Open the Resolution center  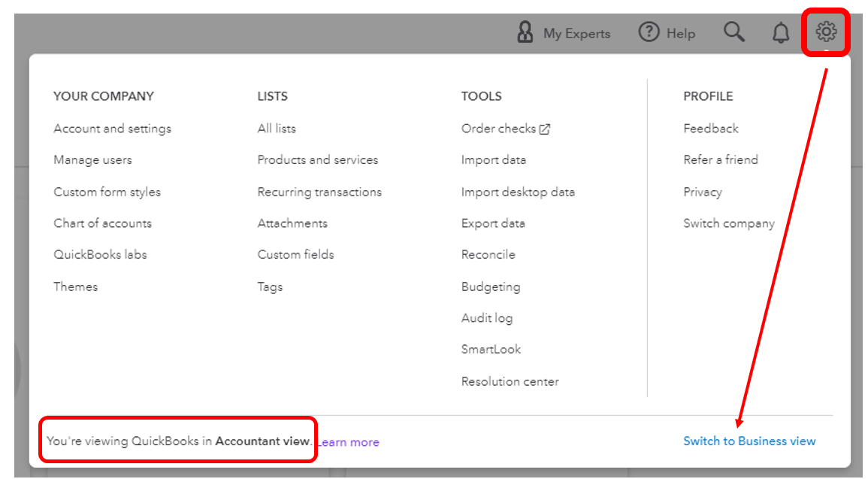[x=510, y=381]
